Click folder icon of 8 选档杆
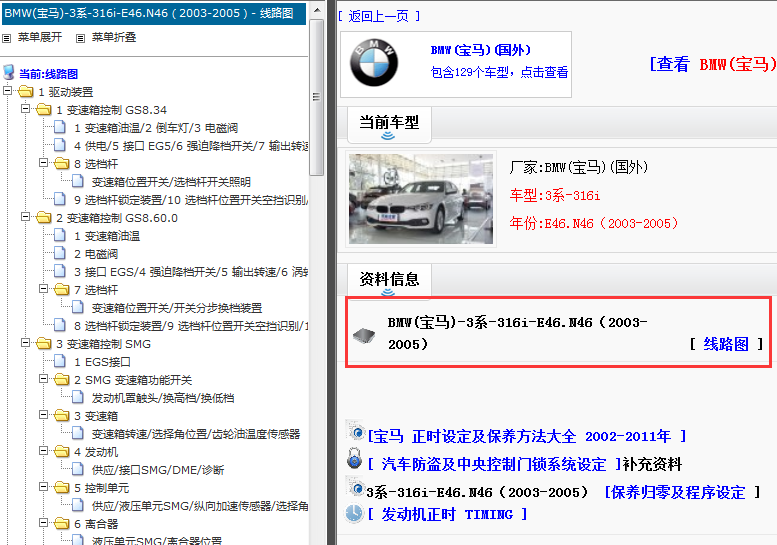Viewport: 777px width, 545px height. tap(61, 164)
